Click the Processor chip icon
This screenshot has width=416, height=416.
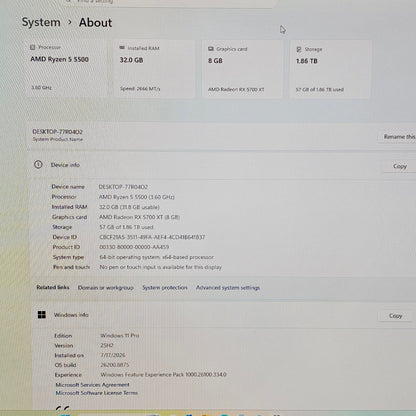coord(33,47)
